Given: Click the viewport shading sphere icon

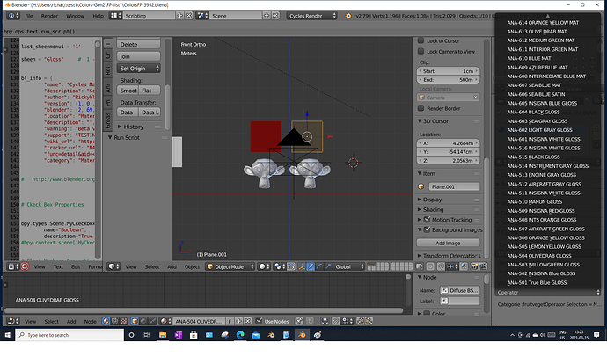Looking at the screenshot, I should (x=264, y=266).
